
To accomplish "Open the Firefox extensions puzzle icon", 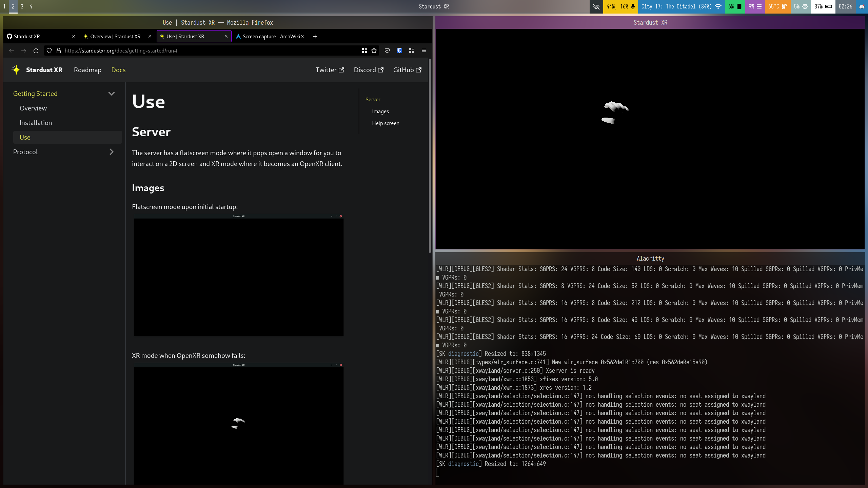I will click(x=412, y=50).
